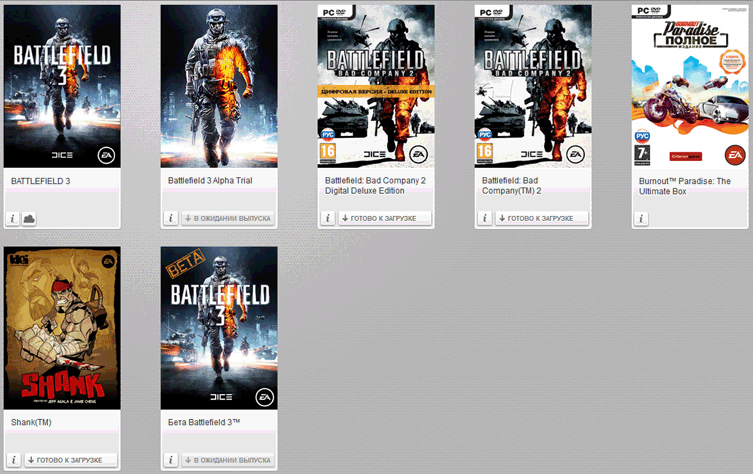Click the 'Burnout™ Paradise: The Ultimate Box' title
The height and width of the screenshot is (474, 753).
click(685, 187)
